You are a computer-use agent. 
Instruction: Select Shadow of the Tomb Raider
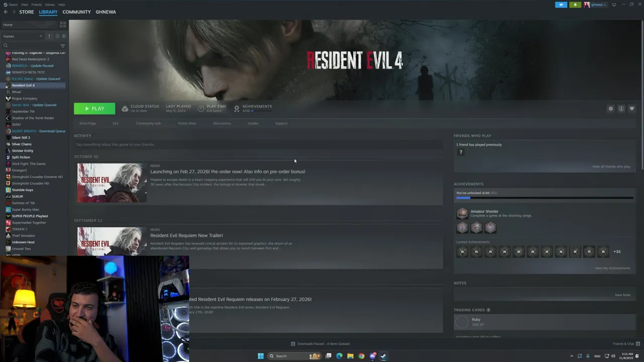click(34, 118)
